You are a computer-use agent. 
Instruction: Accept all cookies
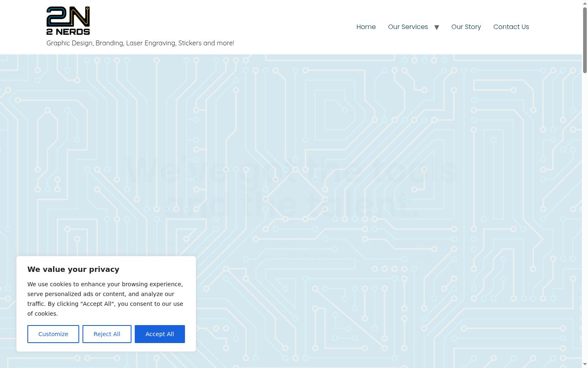point(160,334)
